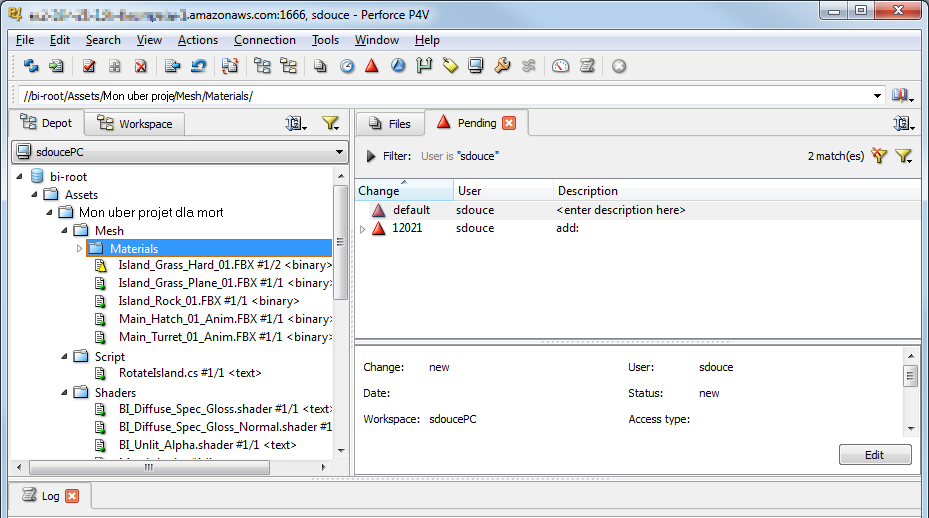Click the wrench Jobs toolbar icon
The height and width of the screenshot is (518, 929).
coord(502,66)
